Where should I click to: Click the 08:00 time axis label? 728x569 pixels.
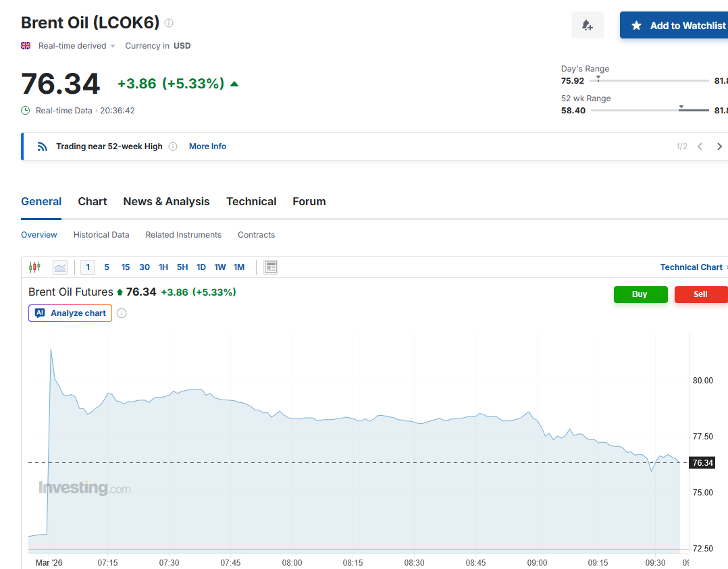pyautogui.click(x=292, y=562)
